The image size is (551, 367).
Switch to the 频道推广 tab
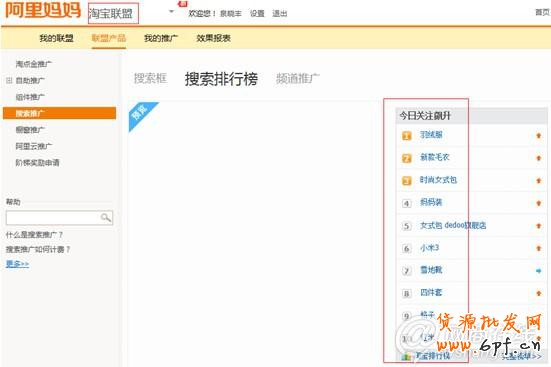(298, 78)
